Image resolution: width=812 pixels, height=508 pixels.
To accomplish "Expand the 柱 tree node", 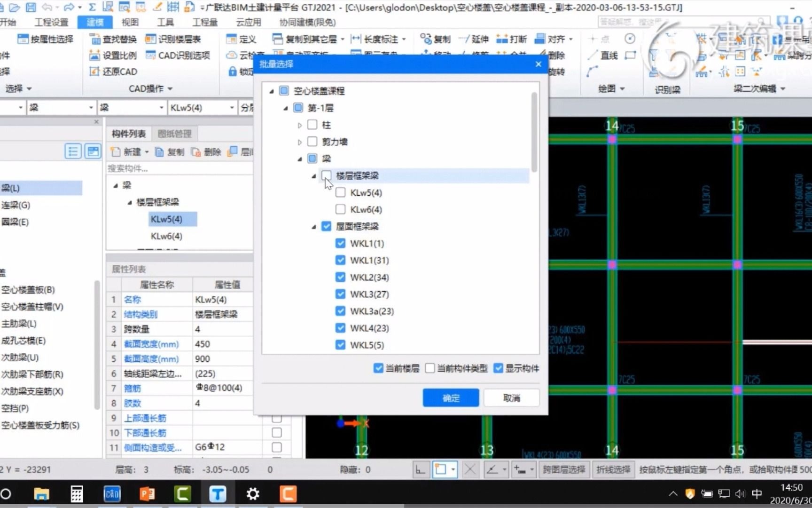I will tap(300, 125).
